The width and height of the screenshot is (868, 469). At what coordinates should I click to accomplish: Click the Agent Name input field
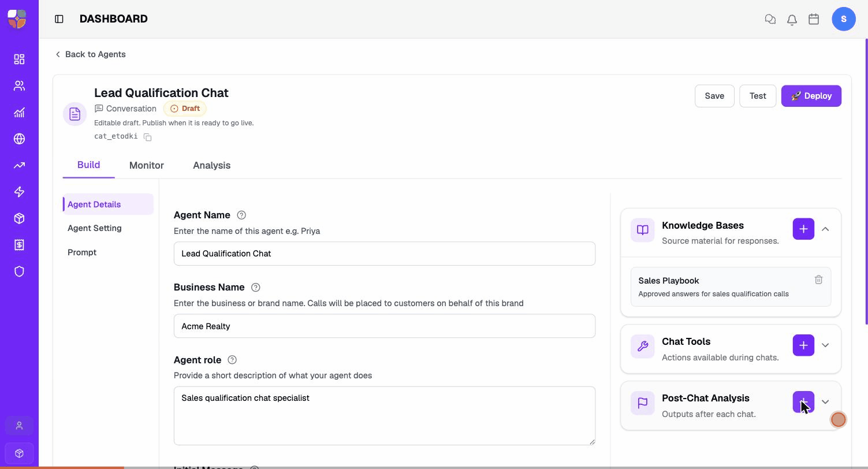coord(385,254)
